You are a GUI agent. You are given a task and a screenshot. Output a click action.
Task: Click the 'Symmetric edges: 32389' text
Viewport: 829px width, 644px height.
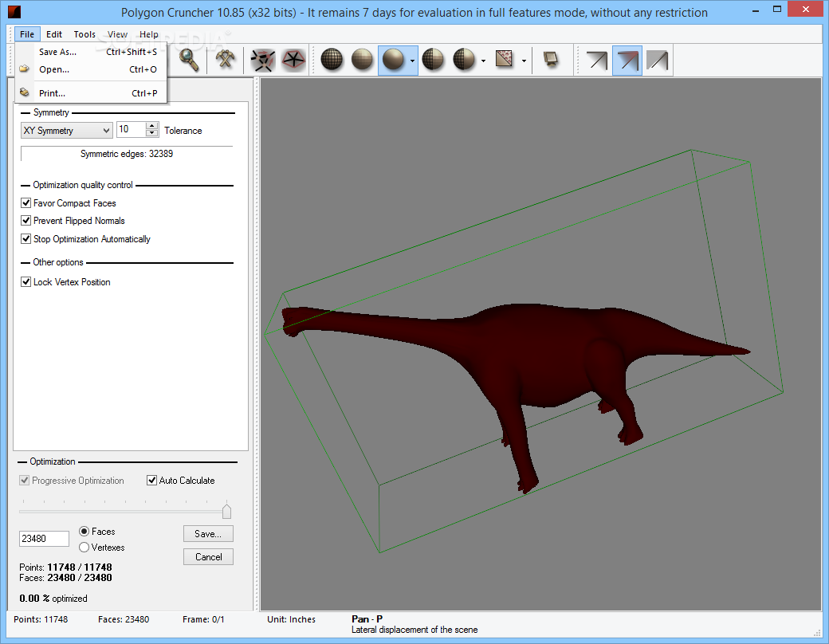pyautogui.click(x=127, y=154)
